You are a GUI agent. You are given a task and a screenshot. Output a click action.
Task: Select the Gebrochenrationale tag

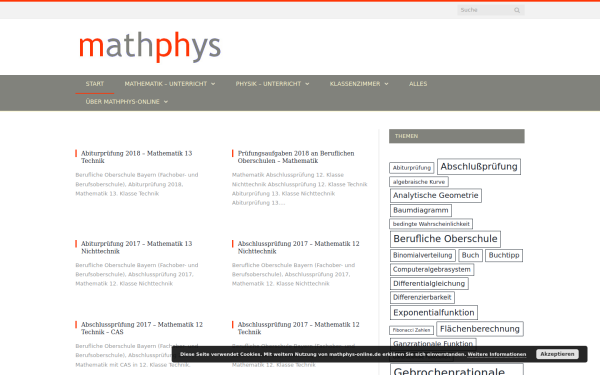tap(457, 370)
